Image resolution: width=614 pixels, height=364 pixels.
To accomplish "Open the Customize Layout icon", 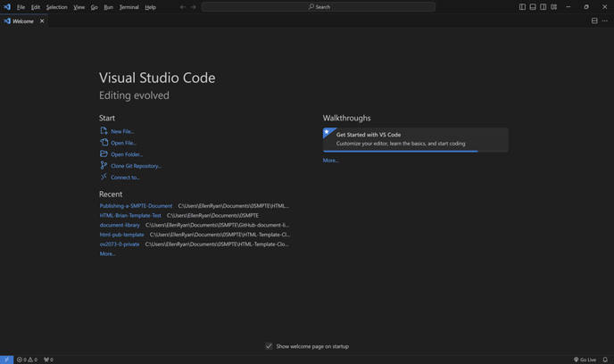I will coord(554,7).
